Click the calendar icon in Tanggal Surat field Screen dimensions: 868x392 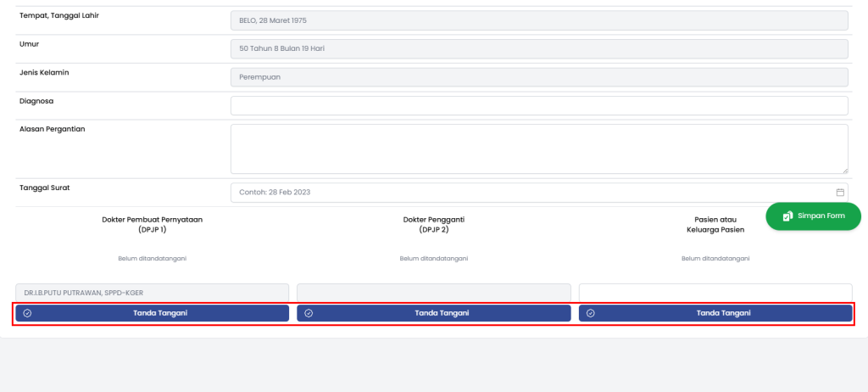point(840,192)
